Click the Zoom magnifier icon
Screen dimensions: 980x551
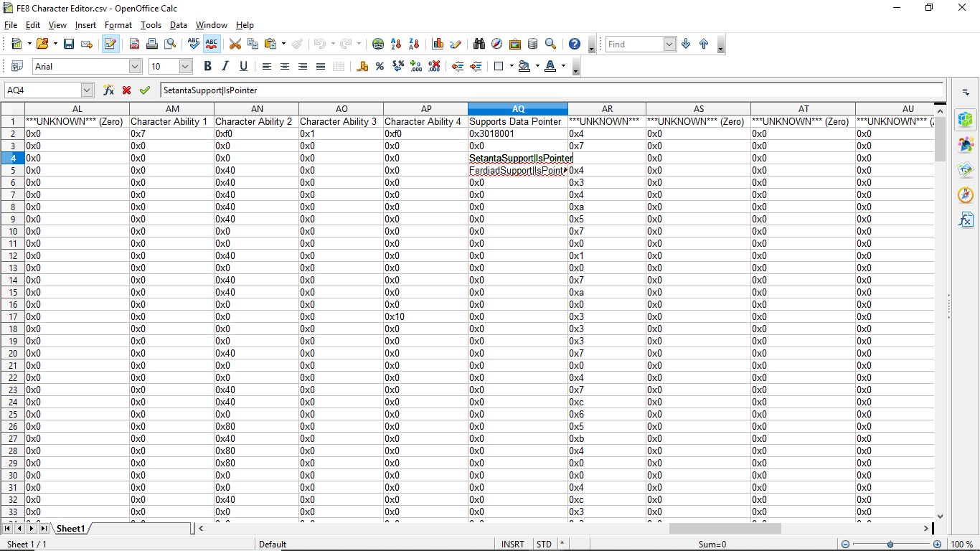(x=551, y=44)
